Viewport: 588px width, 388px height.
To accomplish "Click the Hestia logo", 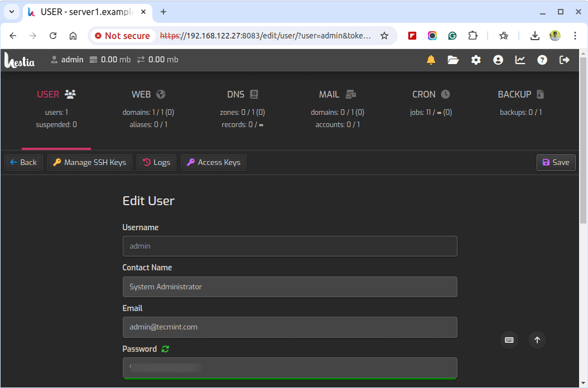I will 20,60.
